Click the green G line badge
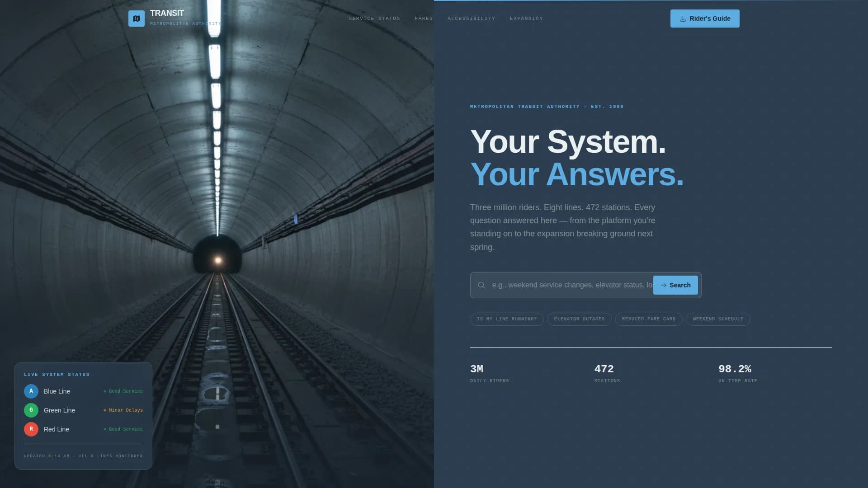The image size is (868, 488). click(x=31, y=410)
